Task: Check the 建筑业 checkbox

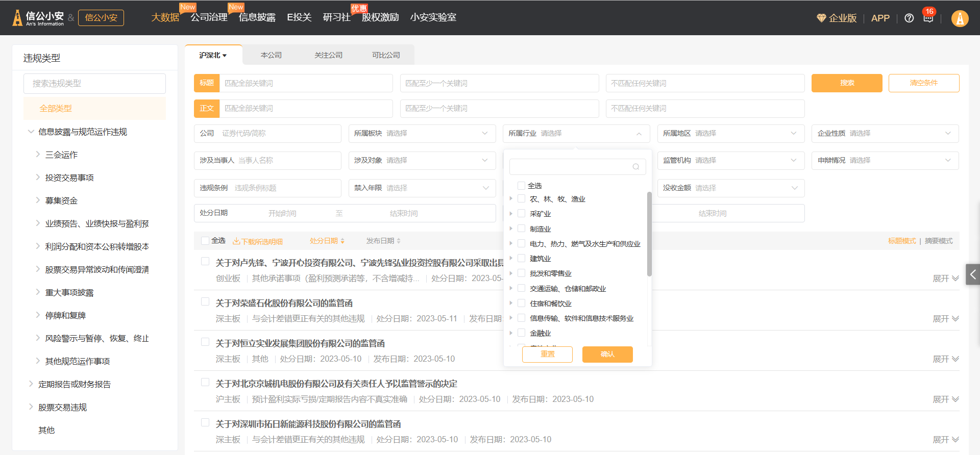Action: point(521,258)
